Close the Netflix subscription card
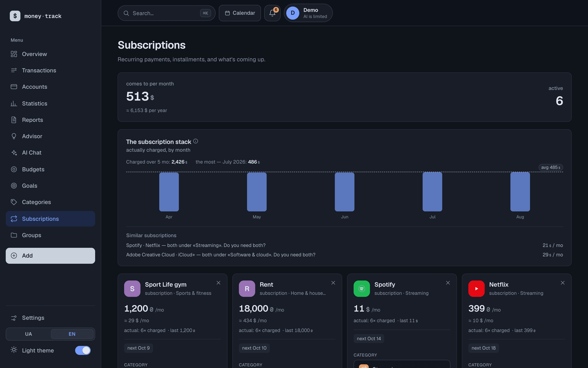The width and height of the screenshot is (588, 368). coord(562,283)
